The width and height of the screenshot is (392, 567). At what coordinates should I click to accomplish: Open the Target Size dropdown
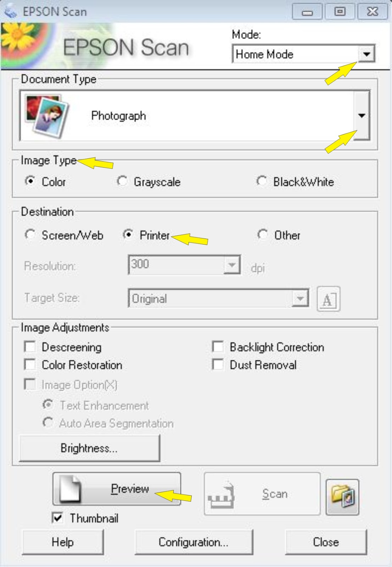tap(300, 299)
